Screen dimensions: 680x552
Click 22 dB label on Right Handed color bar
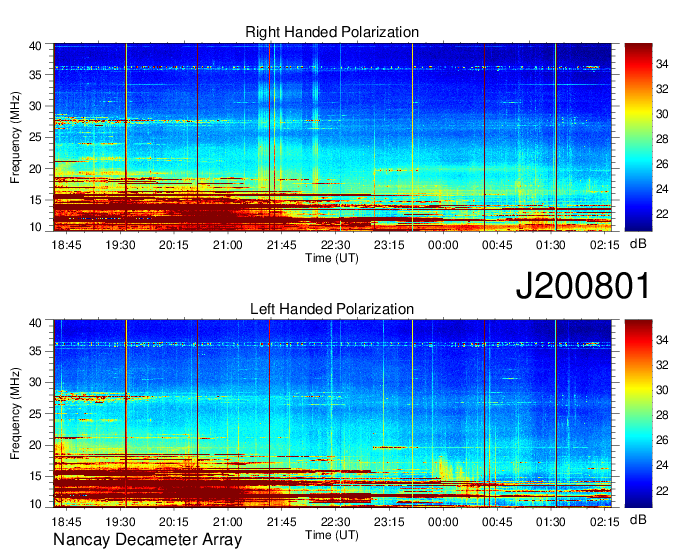tap(662, 214)
